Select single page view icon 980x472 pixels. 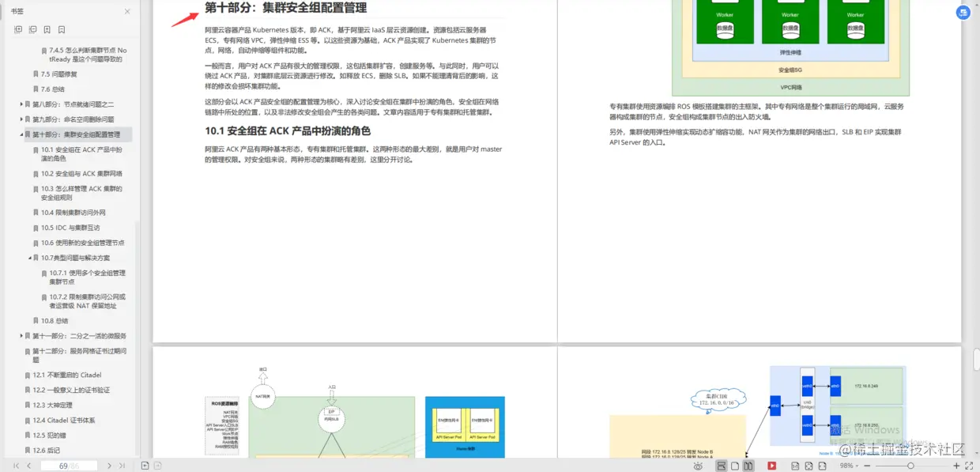pyautogui.click(x=735, y=466)
